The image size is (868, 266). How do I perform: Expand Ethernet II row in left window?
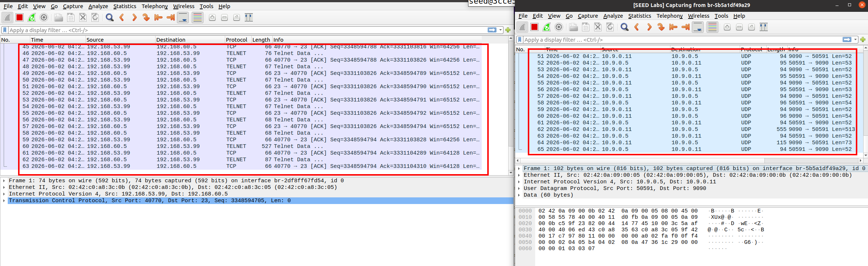tap(4, 187)
